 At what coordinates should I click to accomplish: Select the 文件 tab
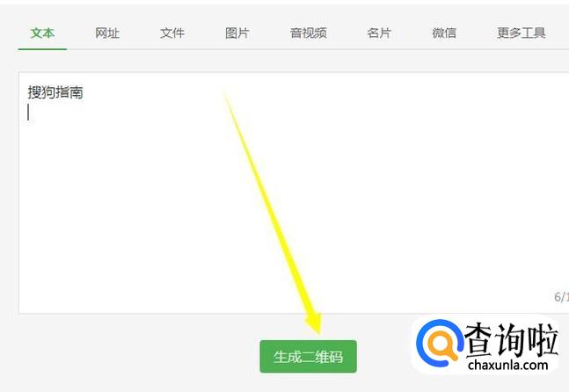pos(172,33)
